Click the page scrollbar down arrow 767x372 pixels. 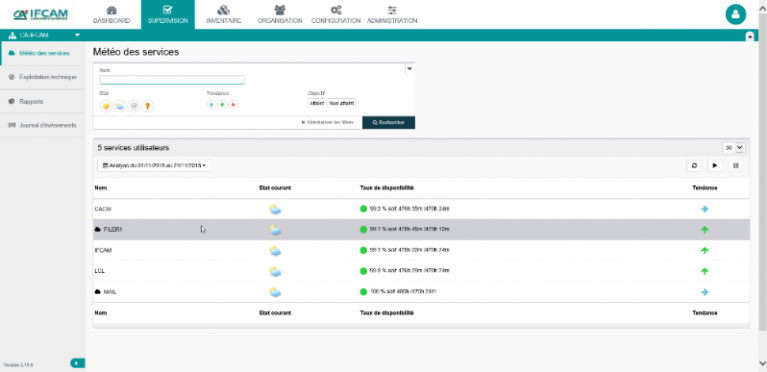(x=762, y=363)
